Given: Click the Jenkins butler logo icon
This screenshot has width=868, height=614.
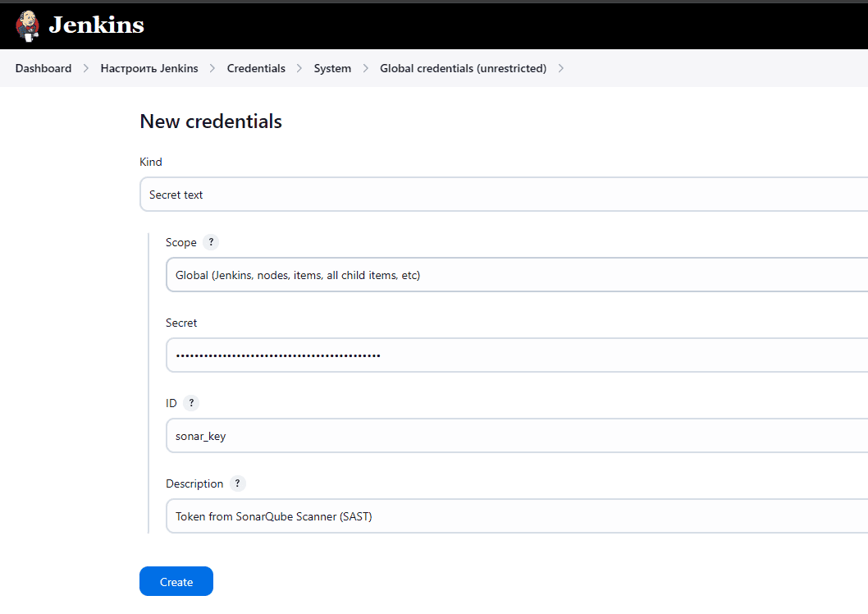Looking at the screenshot, I should tap(27, 25).
